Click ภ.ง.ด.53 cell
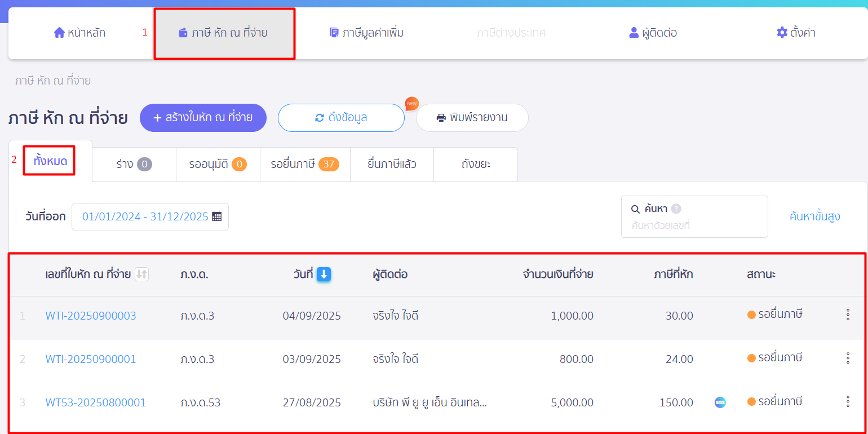 point(201,402)
